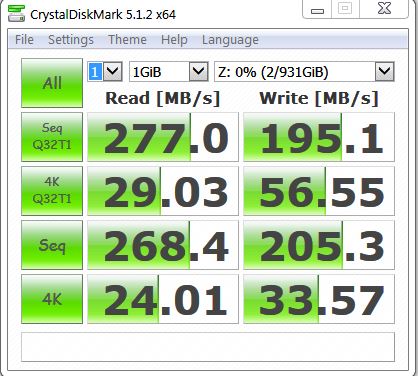Click the 4K Q32T1 read result 29.03
Screen dimensions: 418x376
(163, 191)
